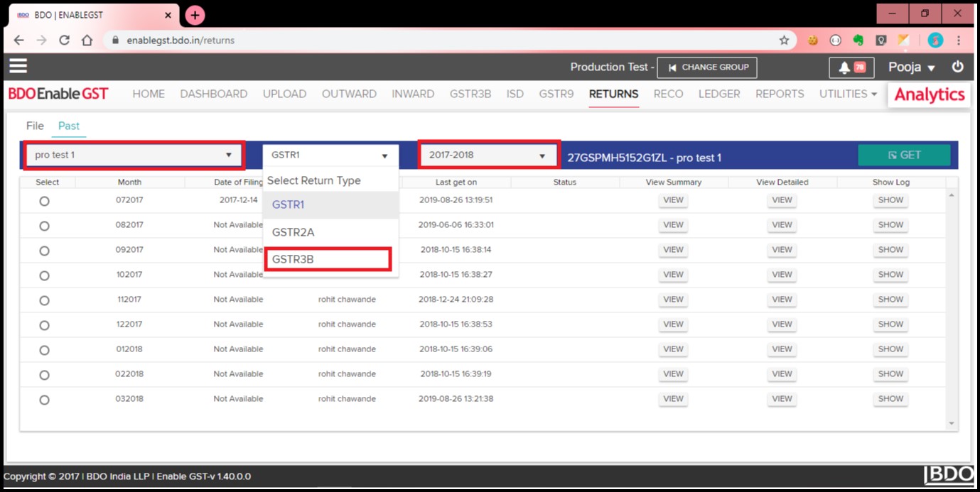Open Chrome three-dot menu

coord(959,40)
